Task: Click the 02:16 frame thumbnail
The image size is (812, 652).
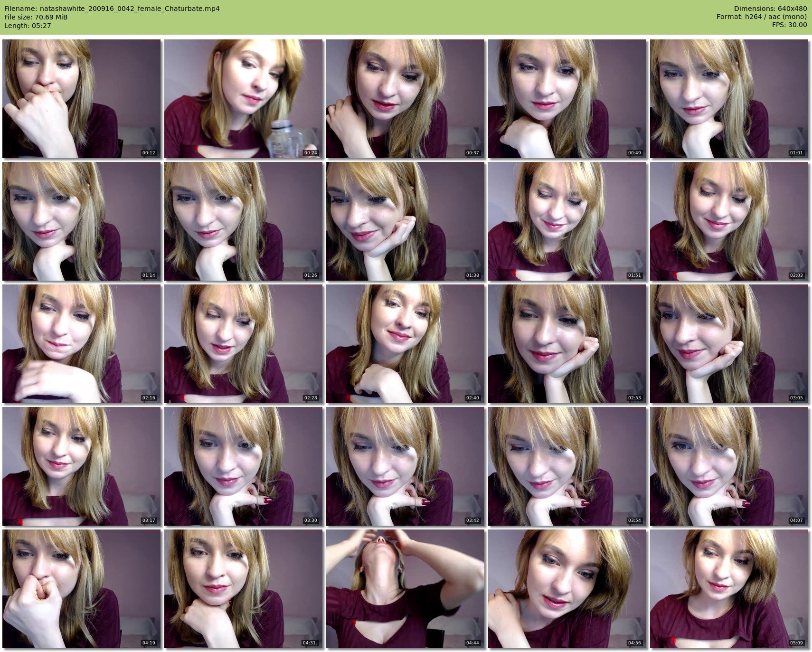Action: [x=82, y=344]
